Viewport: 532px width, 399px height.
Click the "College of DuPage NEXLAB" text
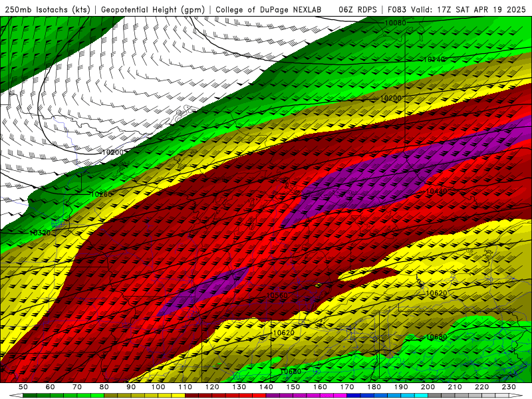point(269,10)
